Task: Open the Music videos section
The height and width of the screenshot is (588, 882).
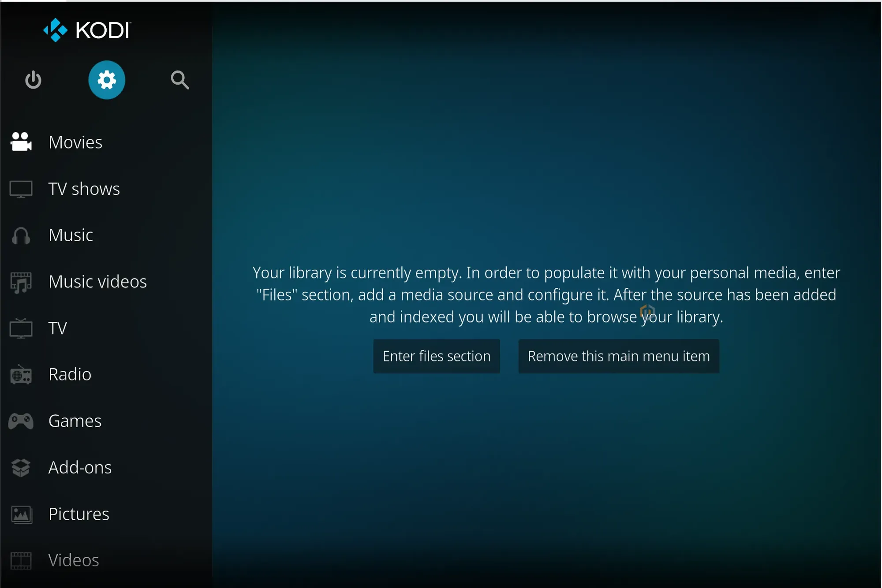Action: (x=98, y=282)
